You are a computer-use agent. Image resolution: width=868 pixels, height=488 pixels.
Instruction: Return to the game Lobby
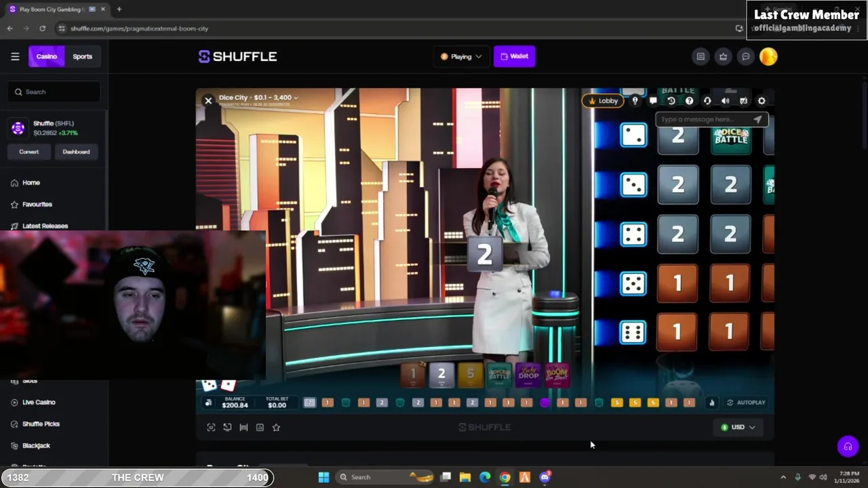[604, 100]
